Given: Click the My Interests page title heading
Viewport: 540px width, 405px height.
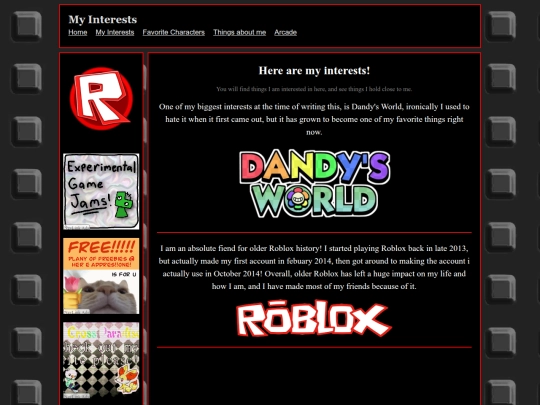Looking at the screenshot, I should 103,19.
